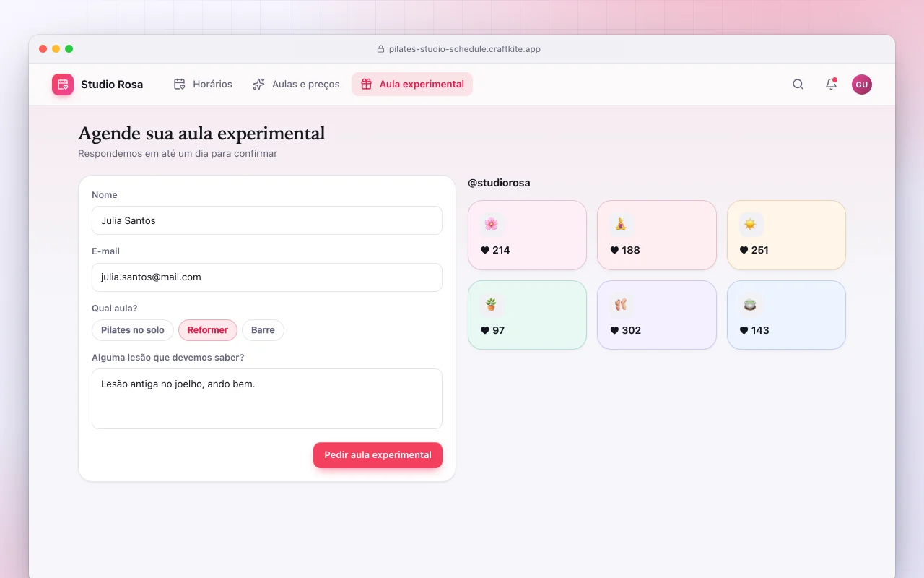The image size is (924, 578).
Task: Click the Studio Rosa logo icon
Action: (63, 85)
